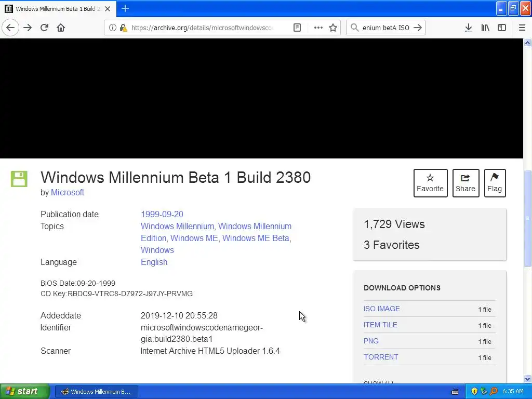Close the Windows Millennium Beta 1 tab
The image size is (532, 399).
tap(108, 9)
